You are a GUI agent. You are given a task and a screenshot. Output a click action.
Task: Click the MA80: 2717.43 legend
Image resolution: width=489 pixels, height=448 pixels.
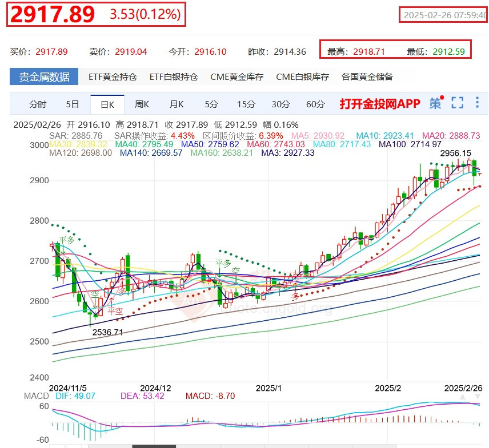point(342,144)
